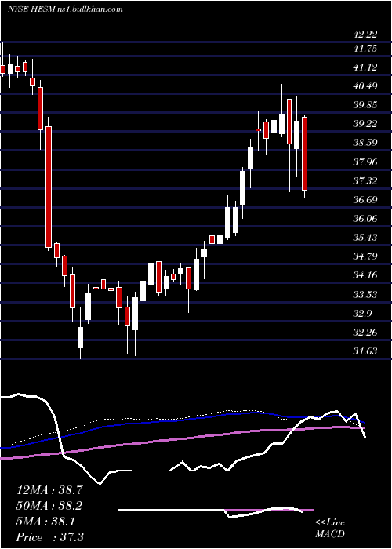This screenshot has width=392, height=549.
Task: Select the 34.16 price axis label
Action: tap(365, 275)
